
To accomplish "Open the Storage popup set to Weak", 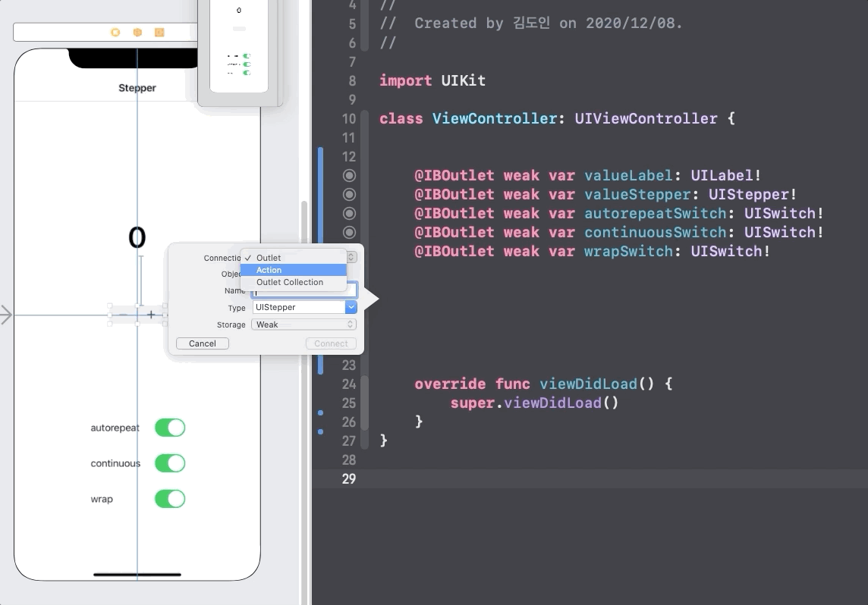I will pos(304,324).
